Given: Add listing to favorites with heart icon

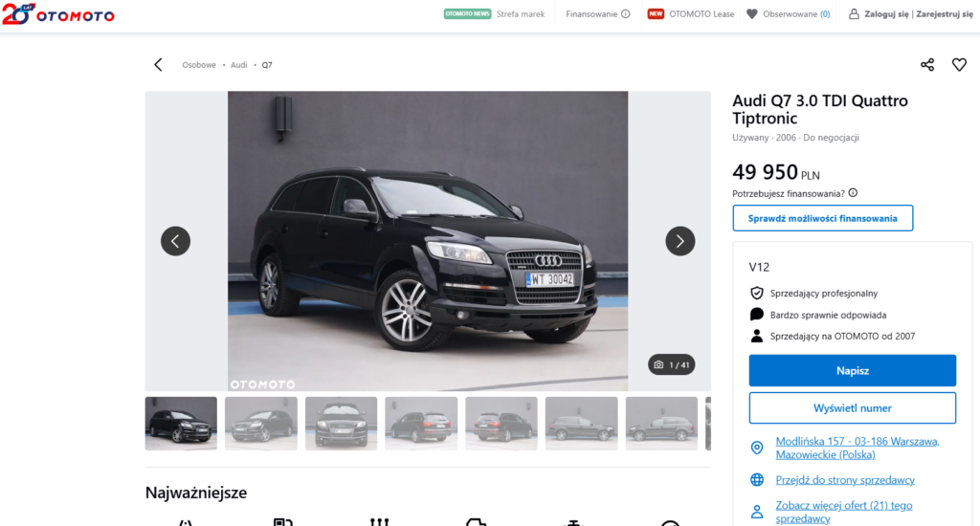Looking at the screenshot, I should tap(959, 65).
